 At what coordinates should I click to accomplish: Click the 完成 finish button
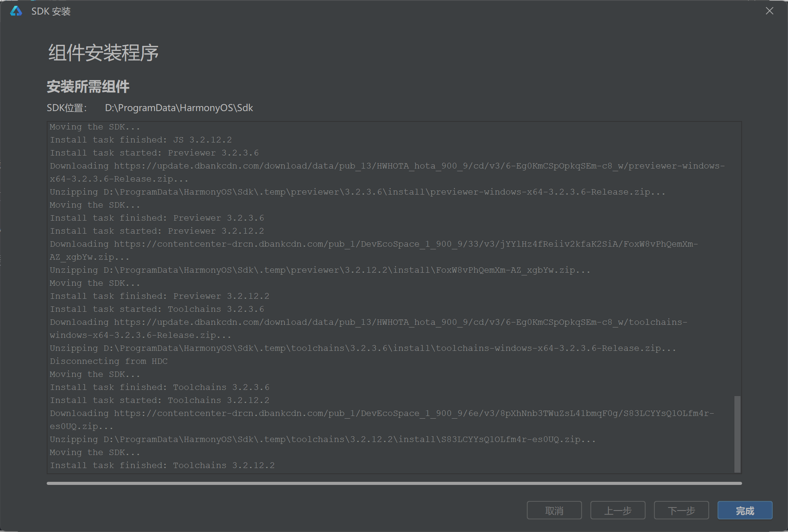click(745, 511)
